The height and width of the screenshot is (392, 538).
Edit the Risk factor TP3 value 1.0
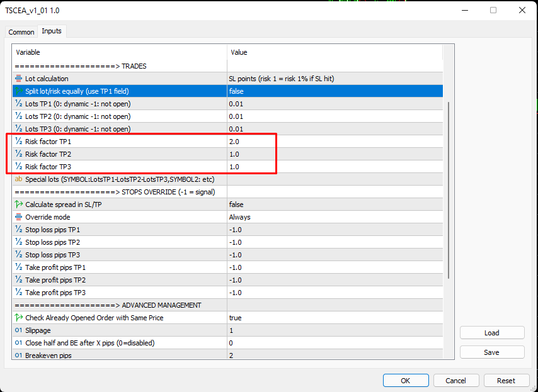(335, 167)
